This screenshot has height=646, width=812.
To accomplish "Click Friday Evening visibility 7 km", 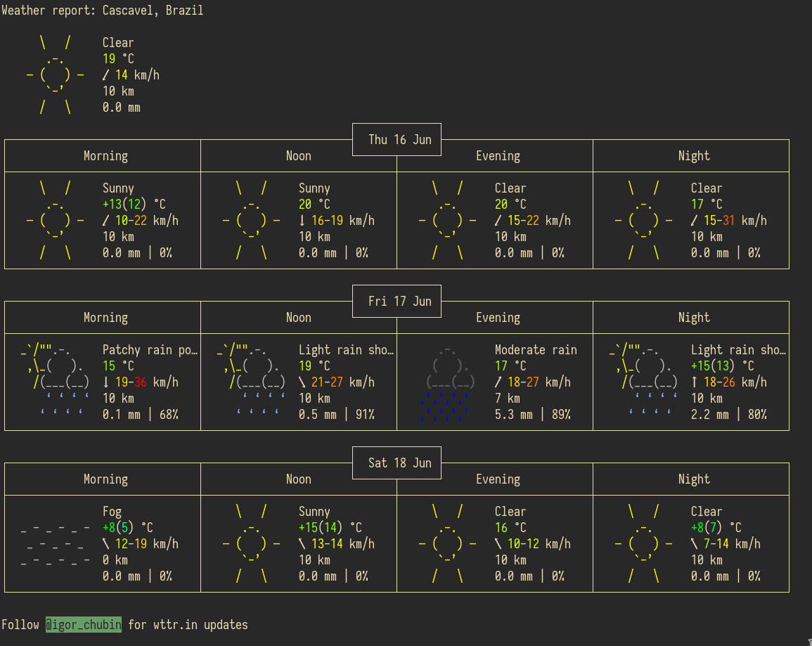I will point(508,398).
